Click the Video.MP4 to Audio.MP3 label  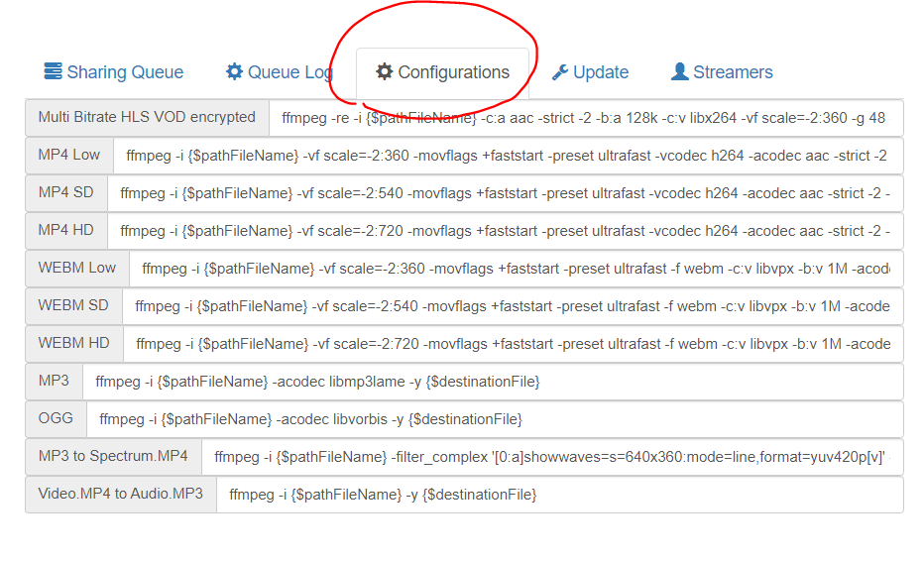tap(121, 495)
